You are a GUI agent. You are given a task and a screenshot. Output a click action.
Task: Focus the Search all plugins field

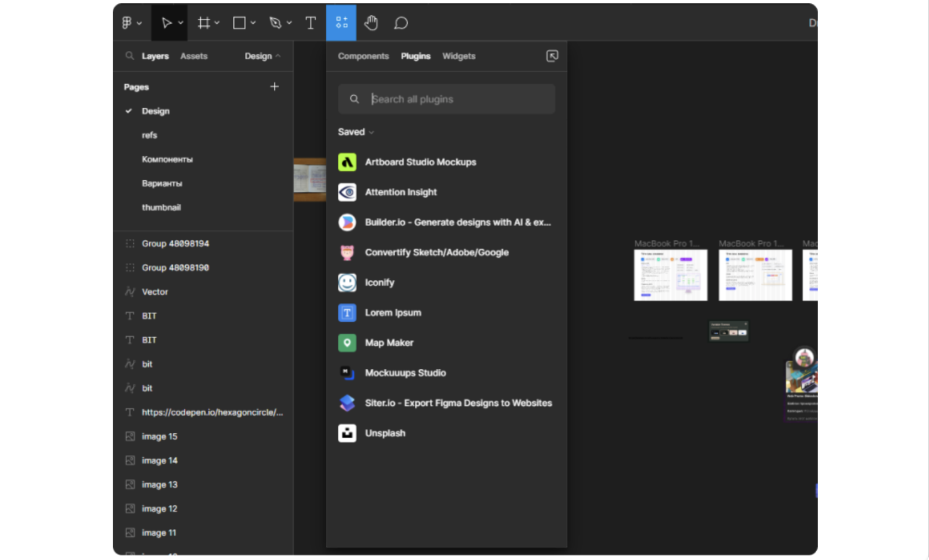[446, 99]
